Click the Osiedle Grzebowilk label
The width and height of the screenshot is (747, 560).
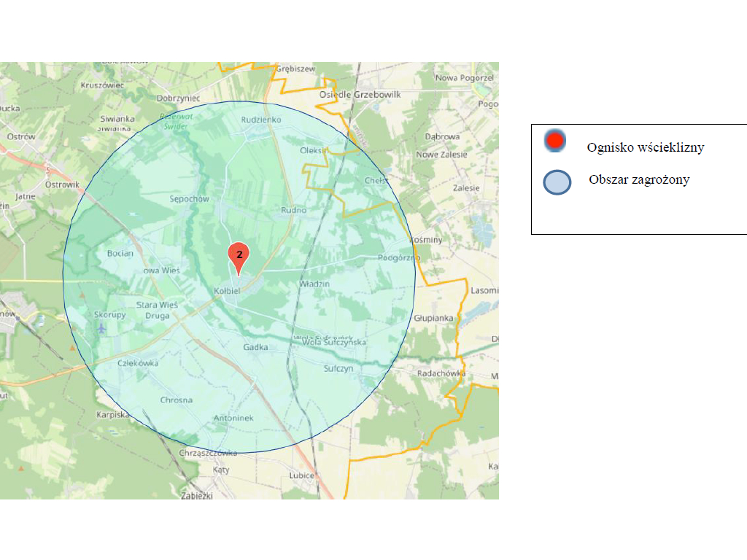(360, 95)
